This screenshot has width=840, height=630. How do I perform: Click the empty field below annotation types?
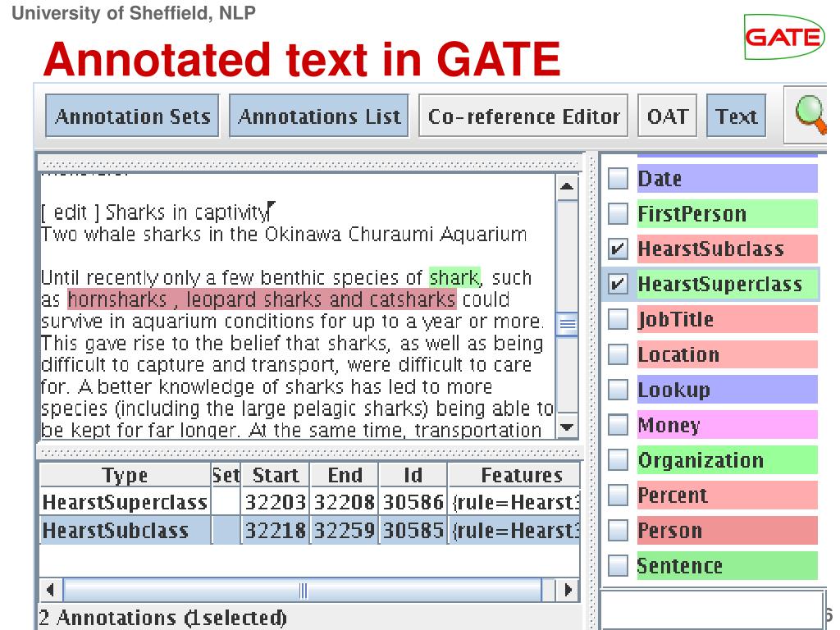tap(713, 609)
